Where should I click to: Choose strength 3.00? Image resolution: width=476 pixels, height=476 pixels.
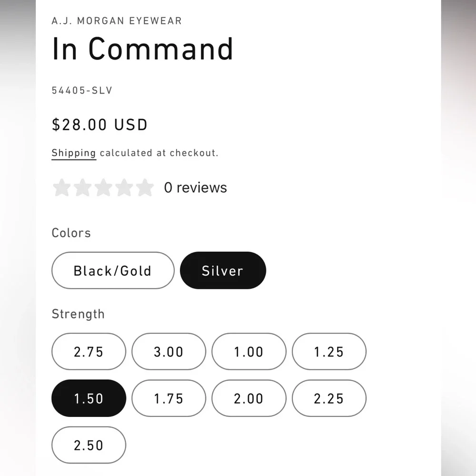169,352
